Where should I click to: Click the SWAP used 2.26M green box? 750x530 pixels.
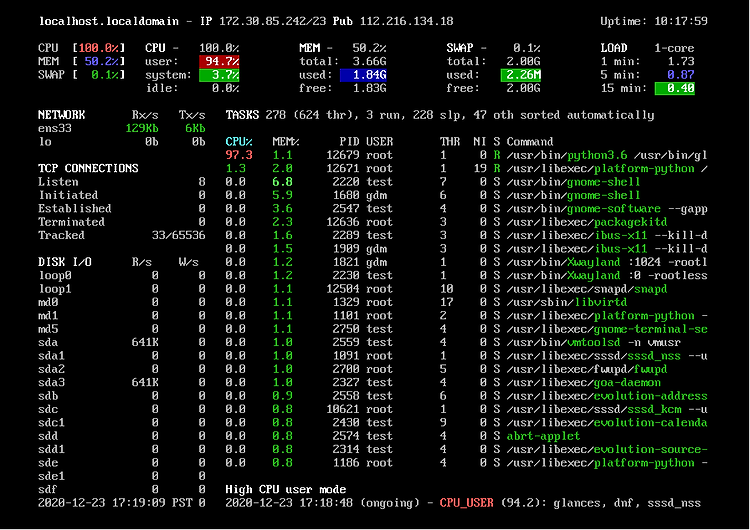coord(521,75)
